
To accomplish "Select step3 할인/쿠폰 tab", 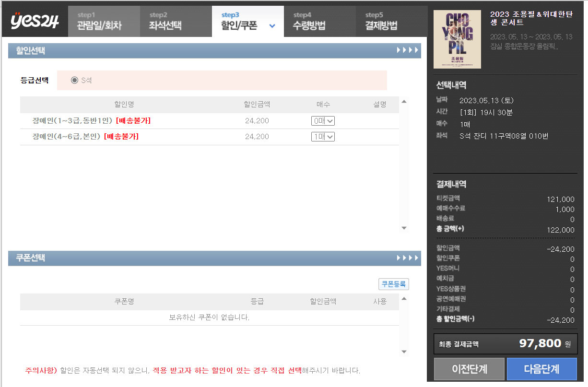I will tap(247, 21).
